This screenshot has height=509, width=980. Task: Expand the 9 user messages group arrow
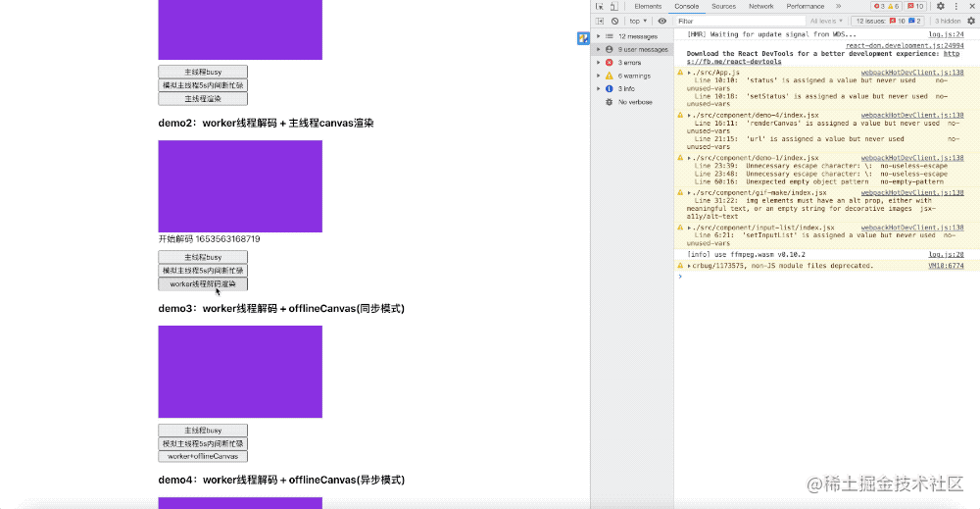(x=598, y=49)
